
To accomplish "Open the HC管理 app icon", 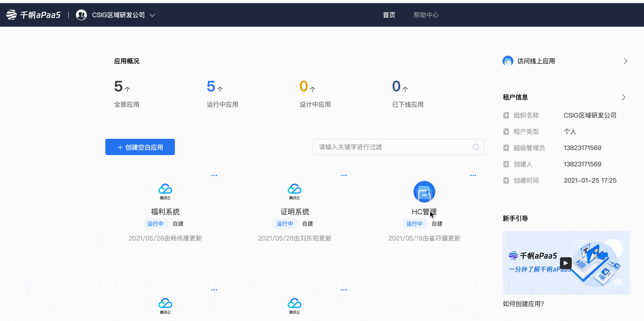I will pos(424,192).
